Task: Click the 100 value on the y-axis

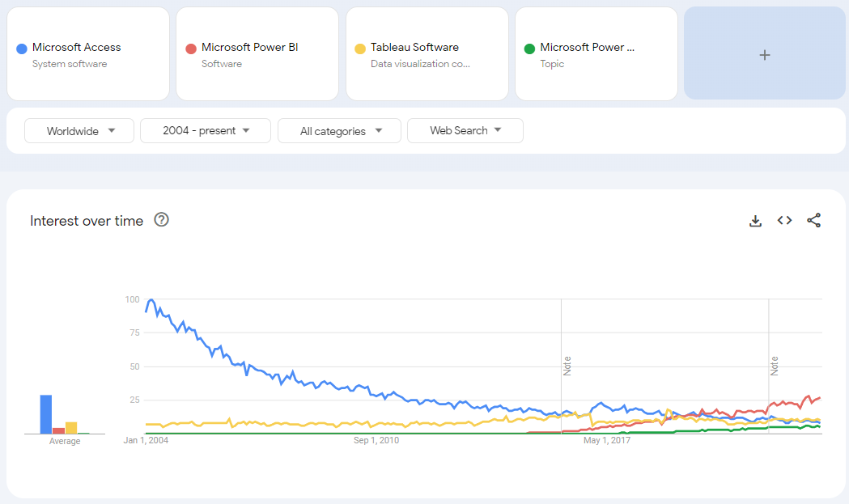Action: pos(132,299)
